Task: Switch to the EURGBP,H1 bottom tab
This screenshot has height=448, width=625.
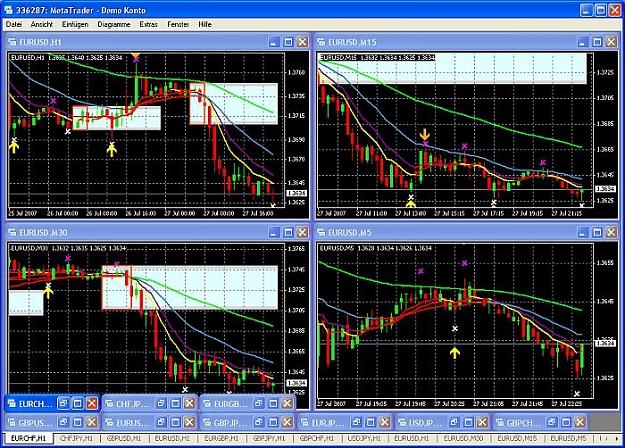Action: click(222, 438)
